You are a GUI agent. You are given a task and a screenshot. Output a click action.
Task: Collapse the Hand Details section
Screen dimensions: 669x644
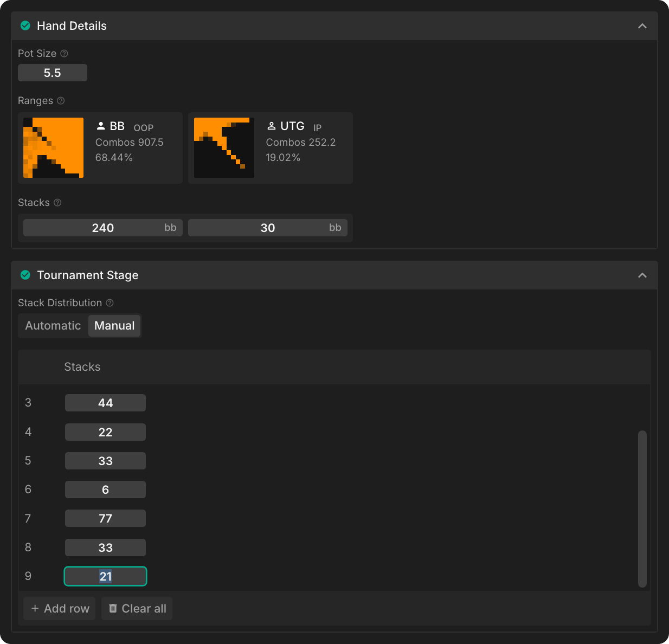642,26
